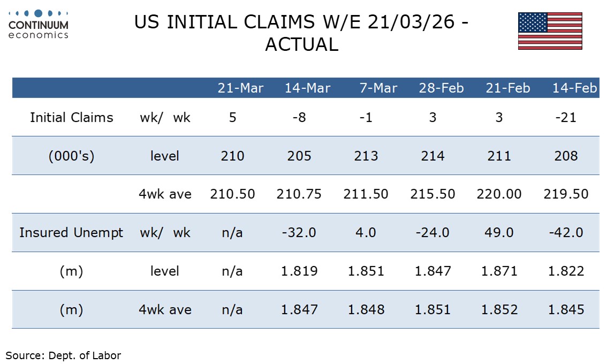Image resolution: width=607 pixels, height=364 pixels.
Task: Click the Continuum Economics logo
Action: (x=39, y=24)
